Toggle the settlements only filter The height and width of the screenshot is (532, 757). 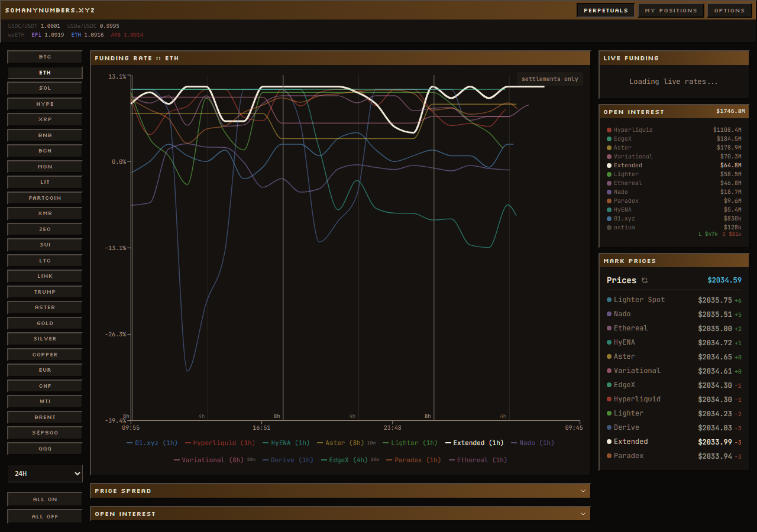point(549,79)
